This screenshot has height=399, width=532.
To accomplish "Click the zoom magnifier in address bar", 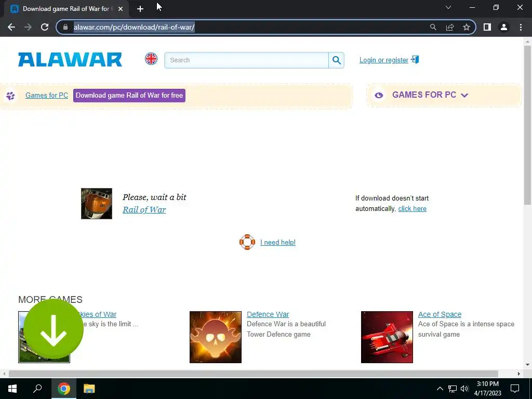I will pos(433,27).
